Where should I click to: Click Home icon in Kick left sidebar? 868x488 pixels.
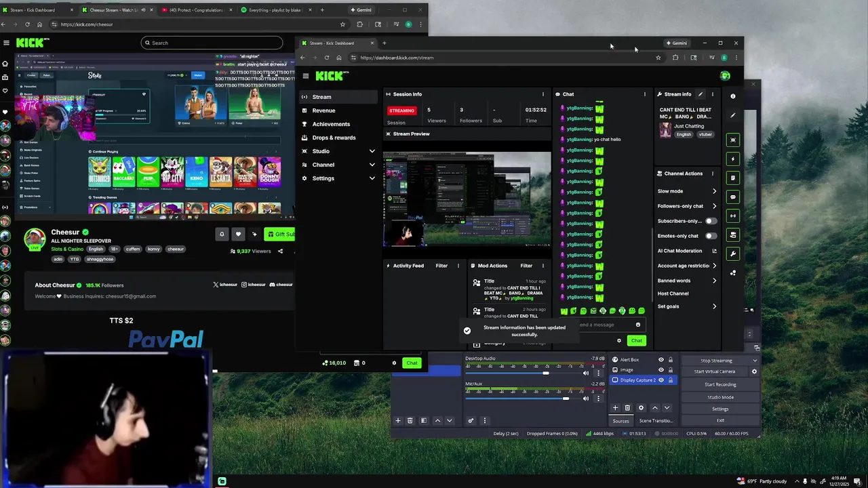tap(5, 64)
